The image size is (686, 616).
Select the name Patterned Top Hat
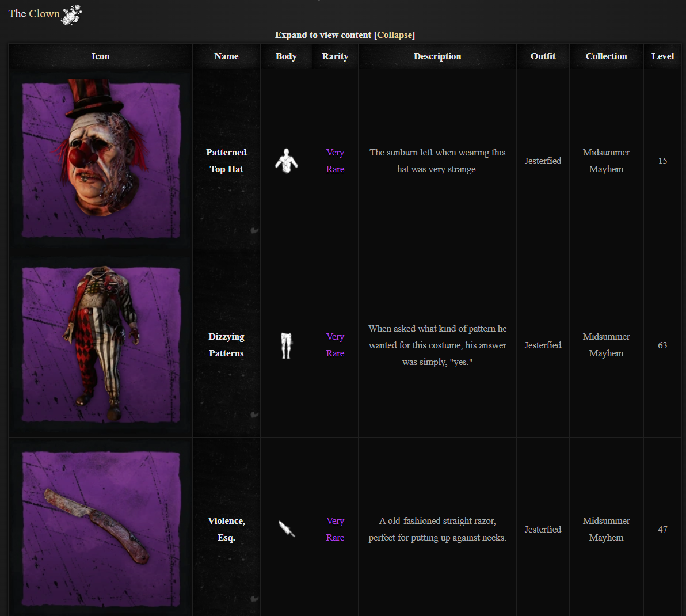click(226, 161)
